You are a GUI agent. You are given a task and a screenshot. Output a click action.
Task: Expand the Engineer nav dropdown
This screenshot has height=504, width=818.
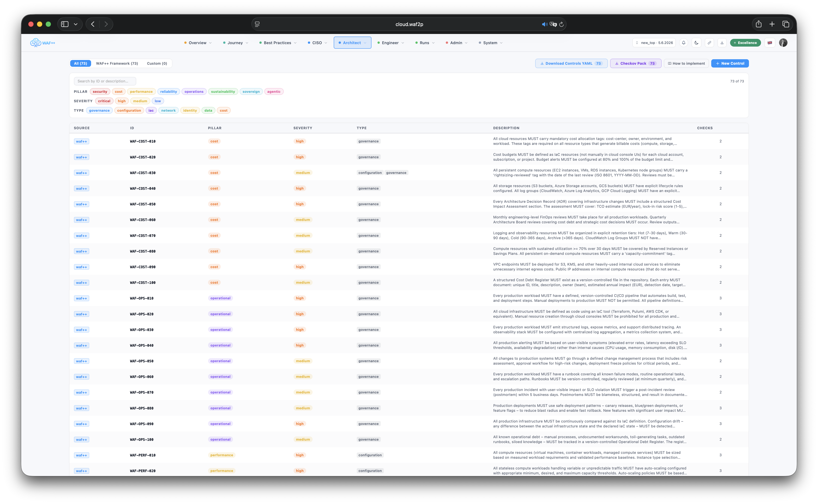[x=391, y=43]
